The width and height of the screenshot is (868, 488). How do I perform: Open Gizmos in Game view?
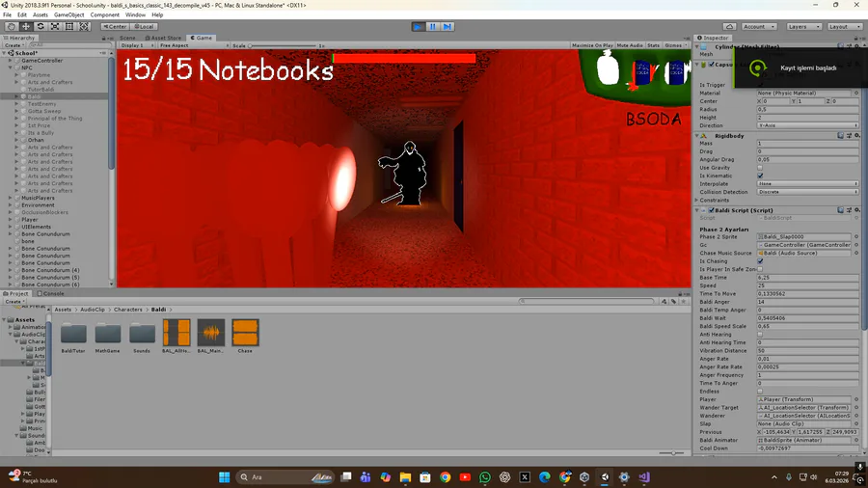[x=674, y=45]
